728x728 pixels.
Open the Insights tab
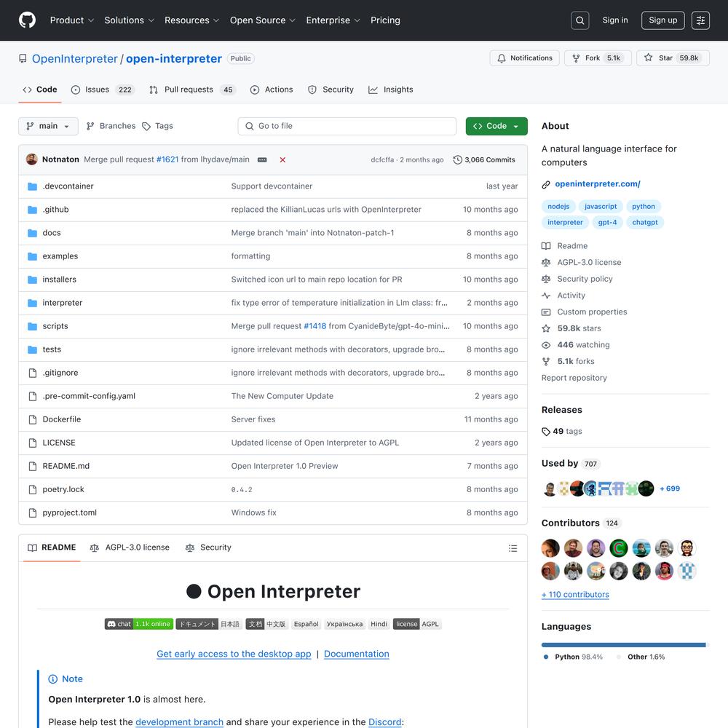(390, 90)
